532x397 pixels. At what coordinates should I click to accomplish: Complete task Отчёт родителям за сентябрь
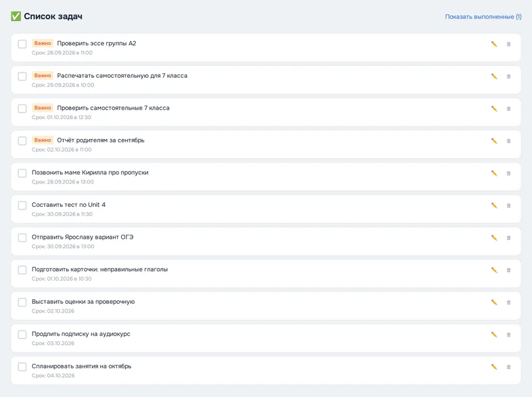(22, 141)
